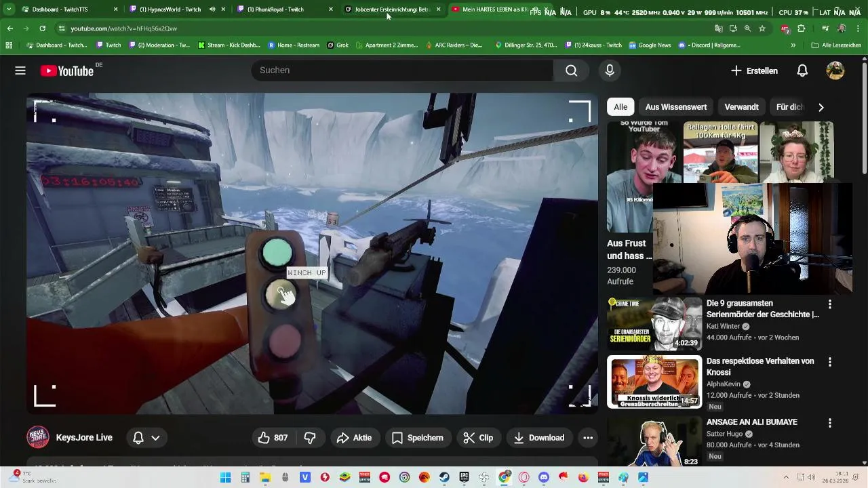
Task: Launch Steam from the taskbar
Action: coord(444,477)
